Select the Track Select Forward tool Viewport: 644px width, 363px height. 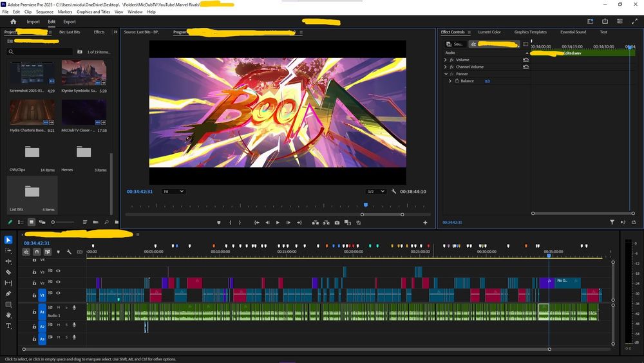tap(8, 250)
